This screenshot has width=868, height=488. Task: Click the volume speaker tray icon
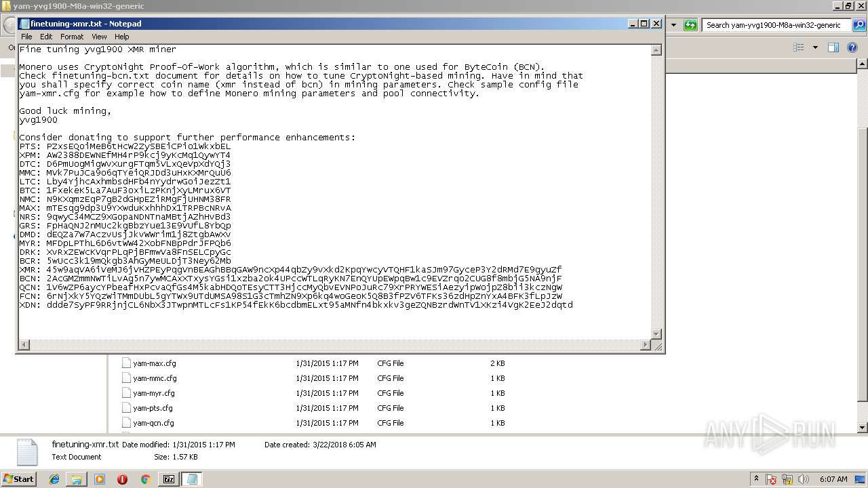804,479
